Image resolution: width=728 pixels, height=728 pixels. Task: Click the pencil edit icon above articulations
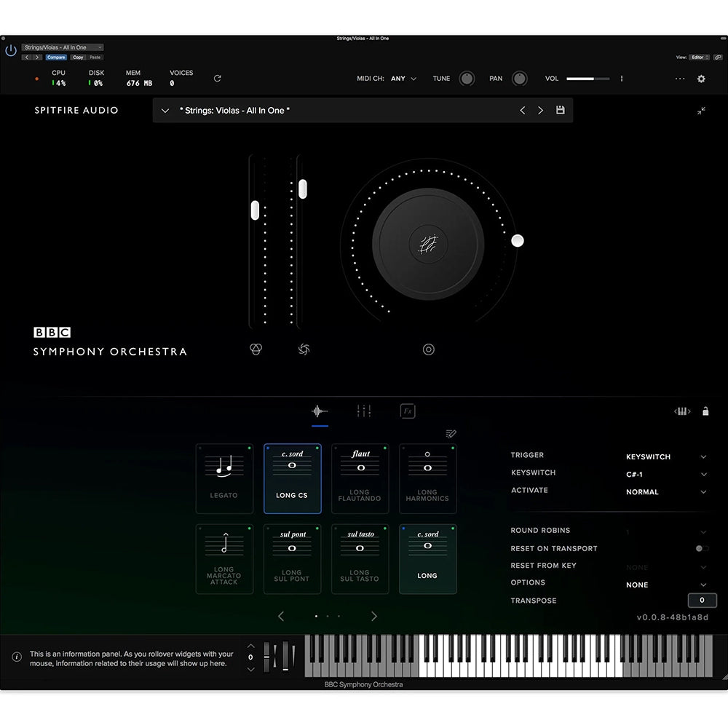[x=451, y=433]
